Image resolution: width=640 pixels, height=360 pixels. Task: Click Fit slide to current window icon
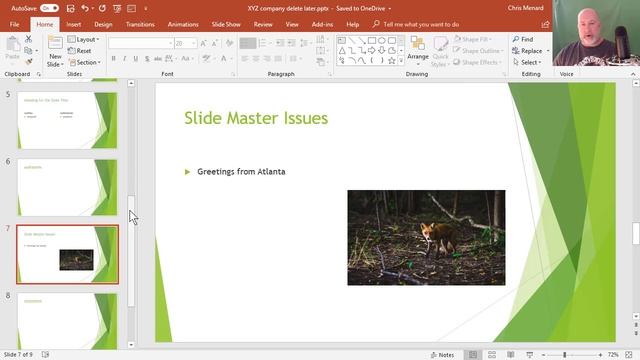click(x=629, y=355)
